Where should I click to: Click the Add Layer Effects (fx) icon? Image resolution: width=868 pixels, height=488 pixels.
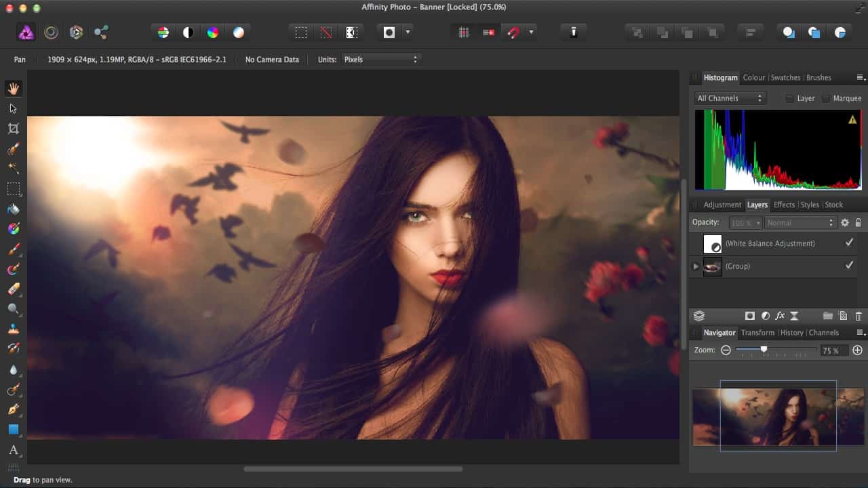pyautogui.click(x=781, y=315)
